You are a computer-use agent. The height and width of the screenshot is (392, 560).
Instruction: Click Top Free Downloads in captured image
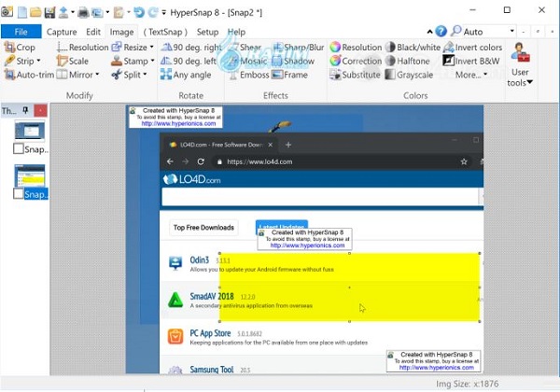coord(203,228)
